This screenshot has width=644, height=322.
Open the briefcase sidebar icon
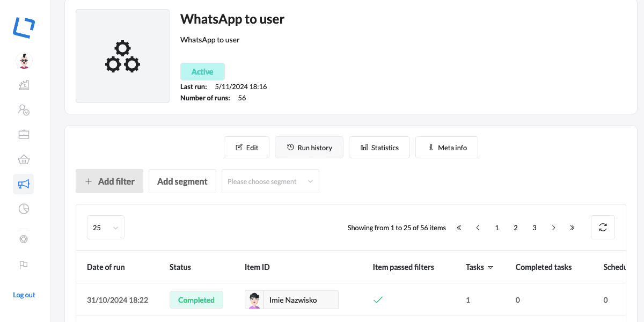(24, 134)
